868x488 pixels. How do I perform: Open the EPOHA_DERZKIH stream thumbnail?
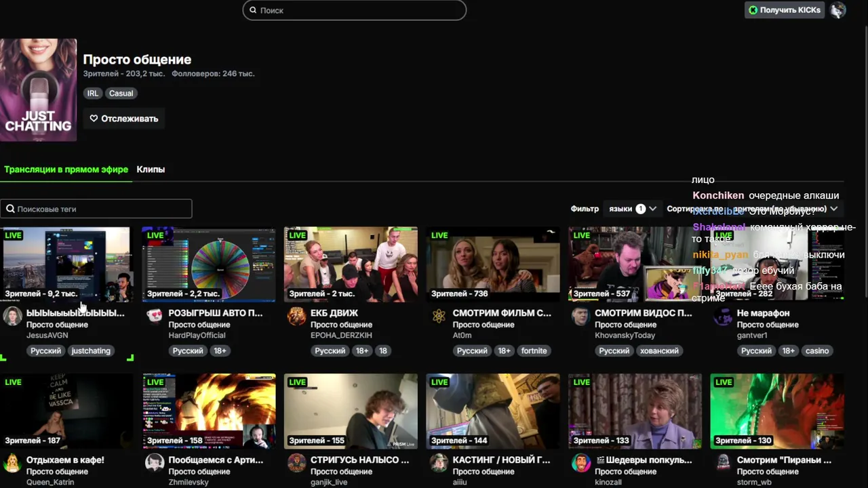[351, 264]
